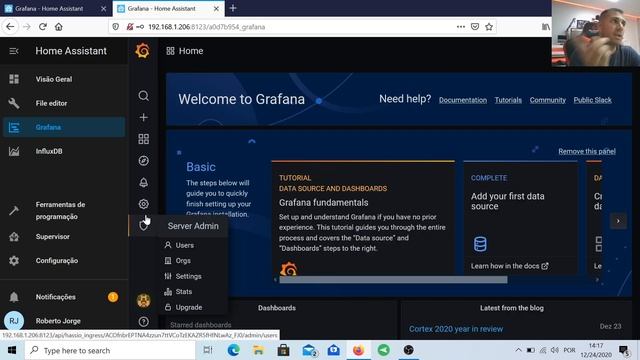
Task: Click the Grafana logo icon
Action: click(142, 51)
